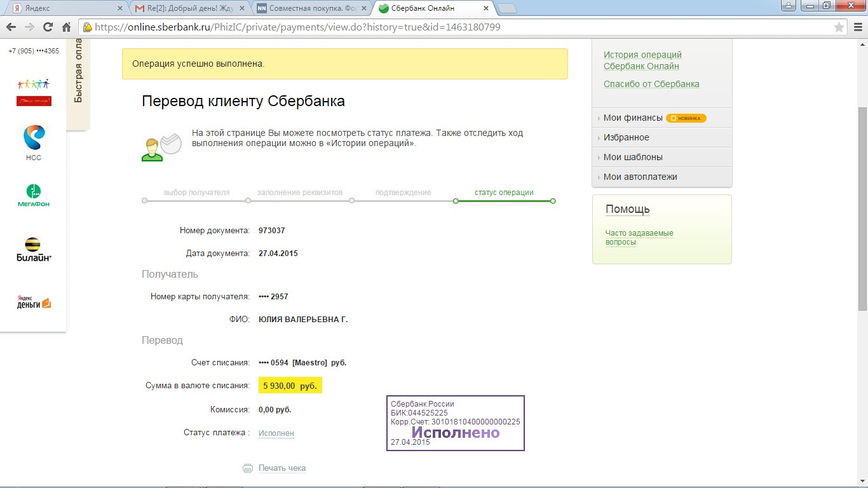The image size is (868, 488).
Task: Switch to the Gmail Re[2]: Добрый день tab
Action: pos(189,8)
